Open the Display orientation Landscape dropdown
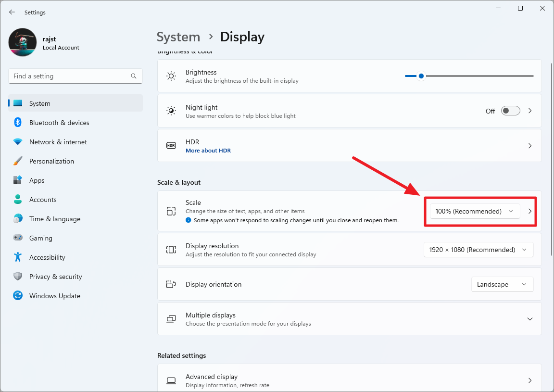The height and width of the screenshot is (392, 554). [502, 284]
